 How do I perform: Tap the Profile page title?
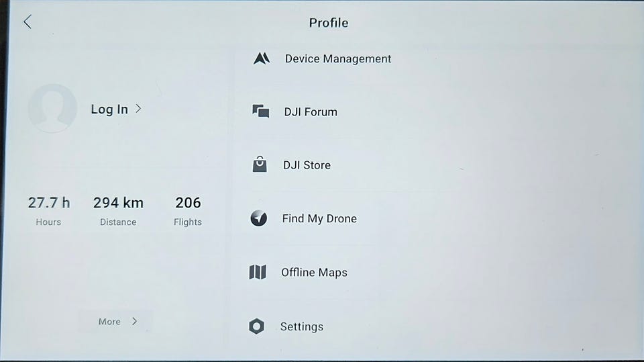(329, 23)
